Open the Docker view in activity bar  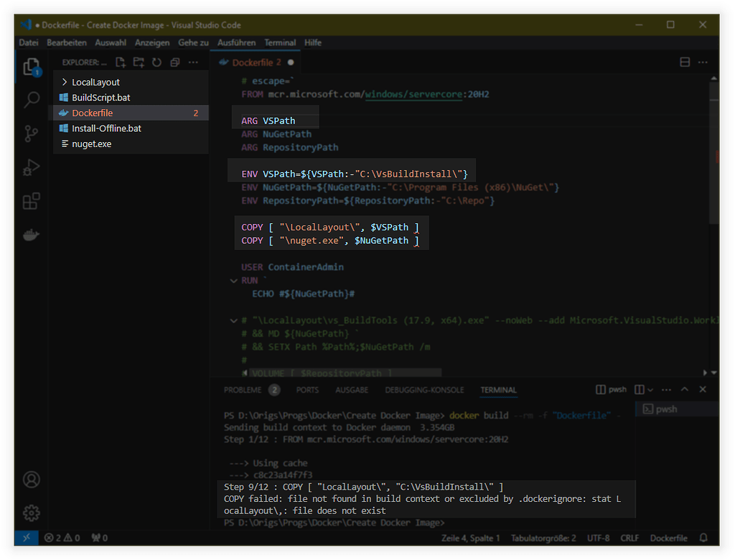(32, 235)
